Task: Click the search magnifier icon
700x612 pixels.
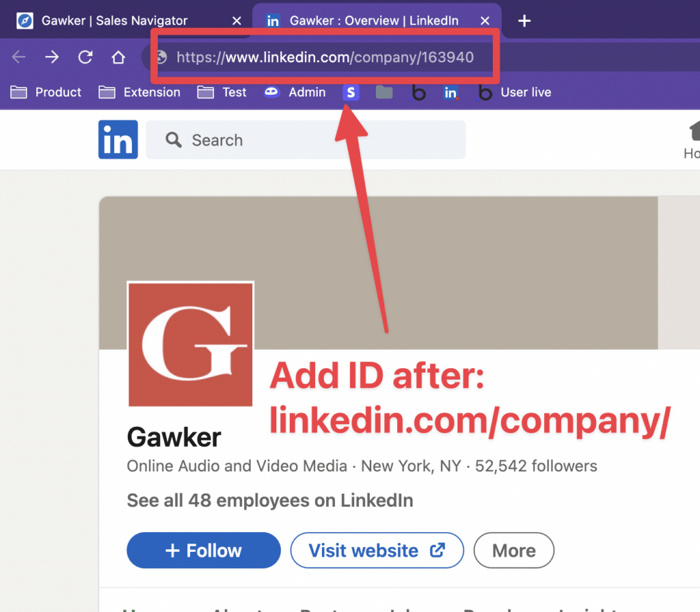Action: (173, 139)
